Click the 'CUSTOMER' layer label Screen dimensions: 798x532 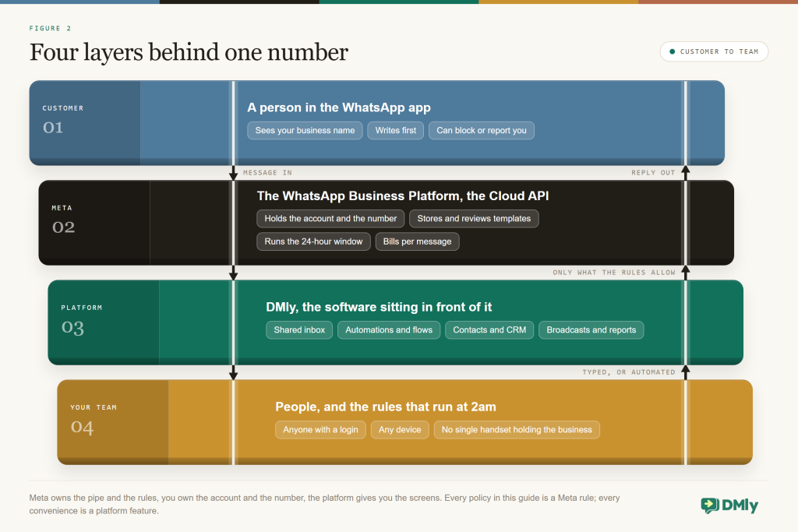63,108
